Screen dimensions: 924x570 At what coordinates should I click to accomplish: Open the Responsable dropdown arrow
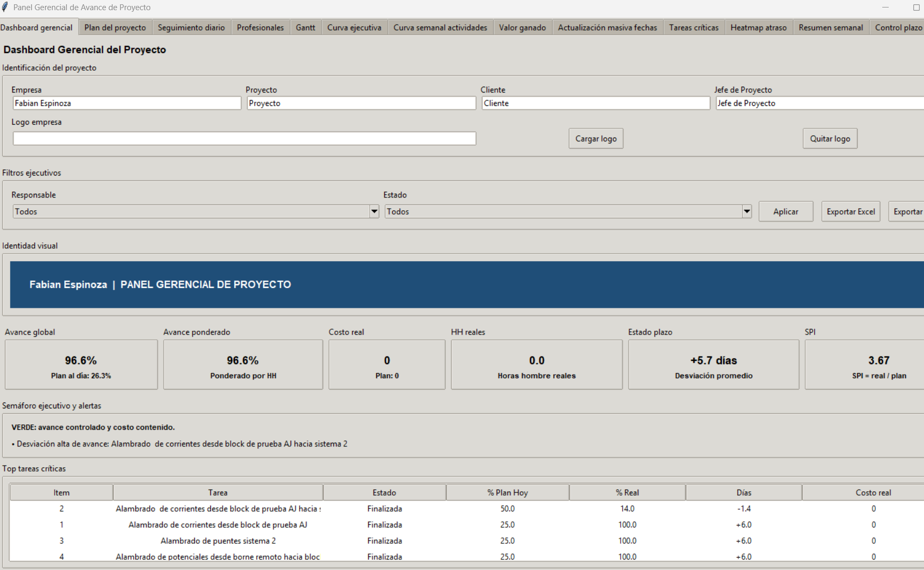(x=374, y=211)
